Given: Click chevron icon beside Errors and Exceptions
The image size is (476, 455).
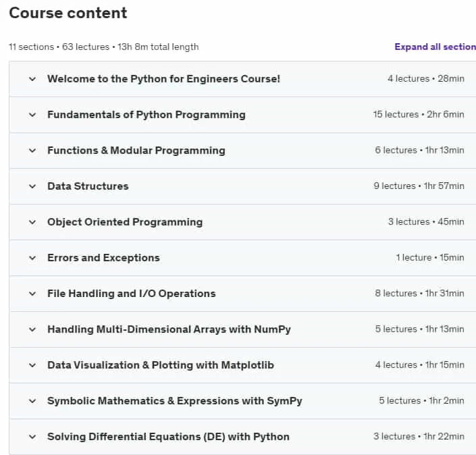Looking at the screenshot, I should (x=32, y=258).
